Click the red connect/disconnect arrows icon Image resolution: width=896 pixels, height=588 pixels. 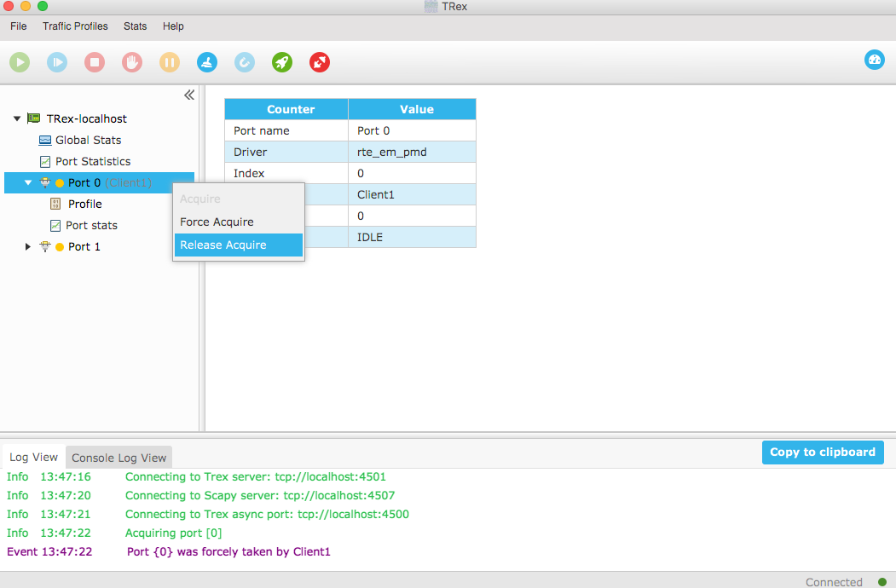click(320, 62)
